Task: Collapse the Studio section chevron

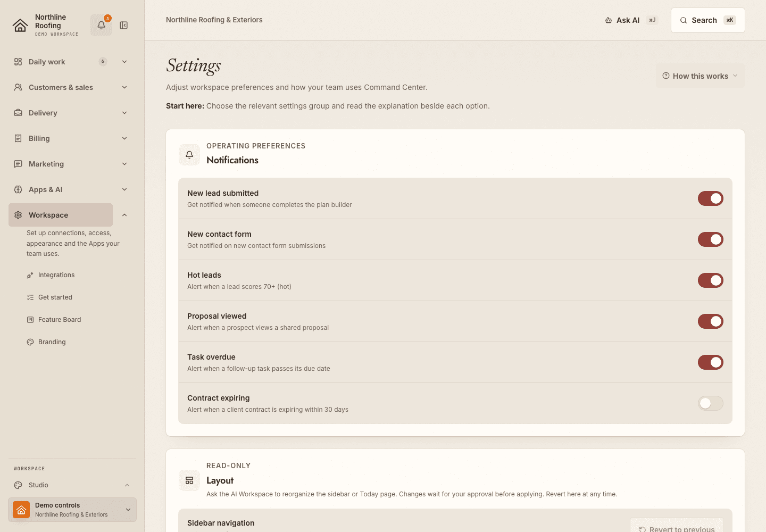Action: click(127, 485)
